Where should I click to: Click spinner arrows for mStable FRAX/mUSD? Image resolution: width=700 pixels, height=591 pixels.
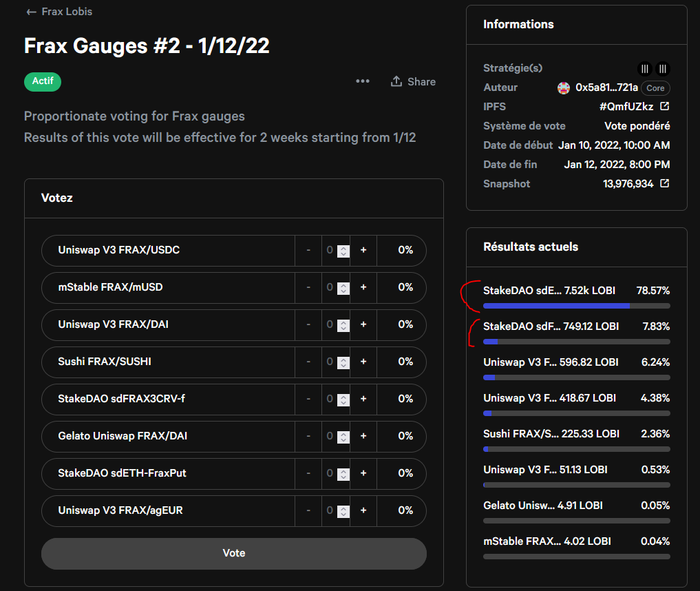343,288
